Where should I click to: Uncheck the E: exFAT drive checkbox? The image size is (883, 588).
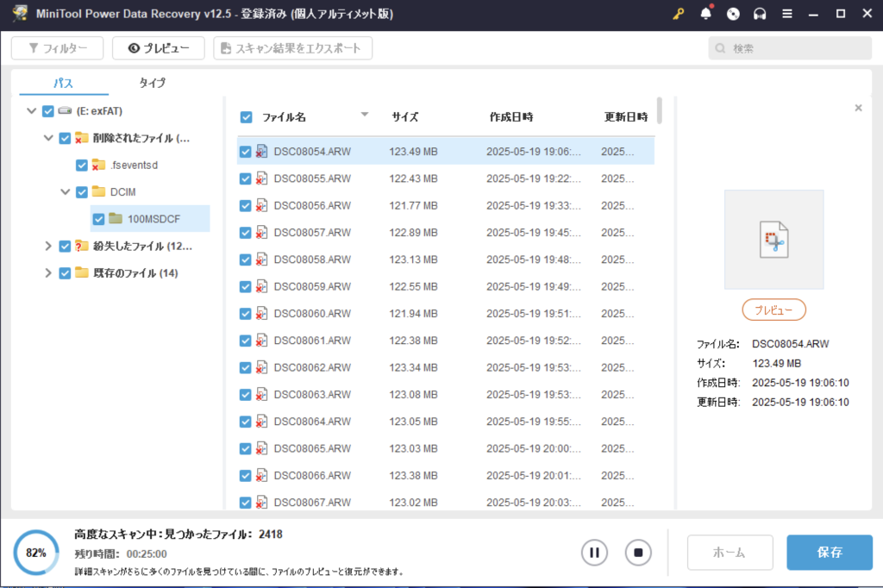coord(48,111)
